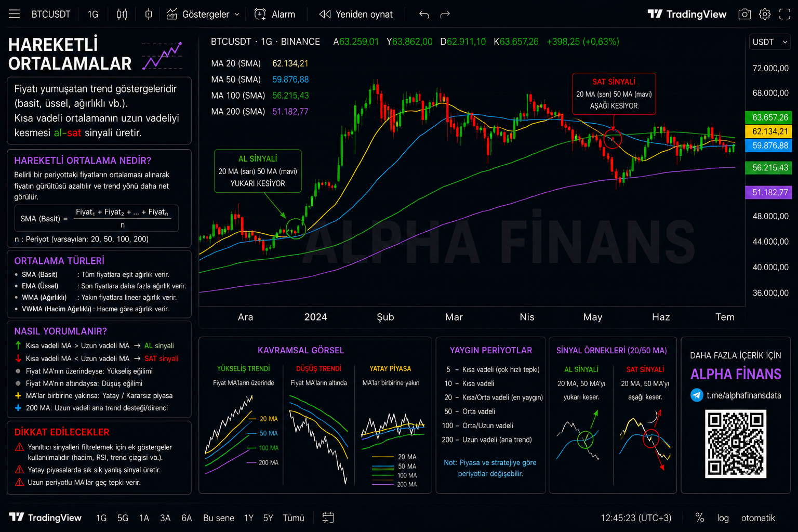Undo the last chart action
Image resolution: width=798 pixels, height=532 pixels.
click(424, 15)
